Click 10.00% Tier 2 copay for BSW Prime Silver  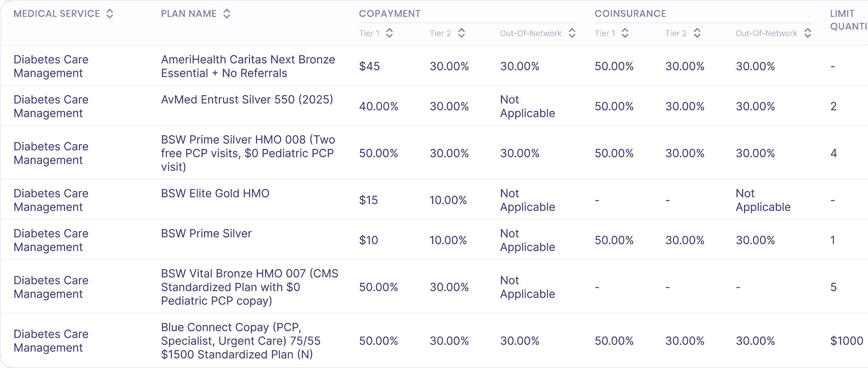tap(448, 240)
